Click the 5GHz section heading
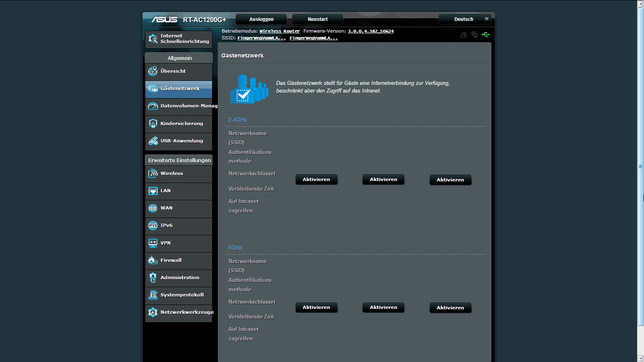This screenshot has width=644, height=362. 235,247
